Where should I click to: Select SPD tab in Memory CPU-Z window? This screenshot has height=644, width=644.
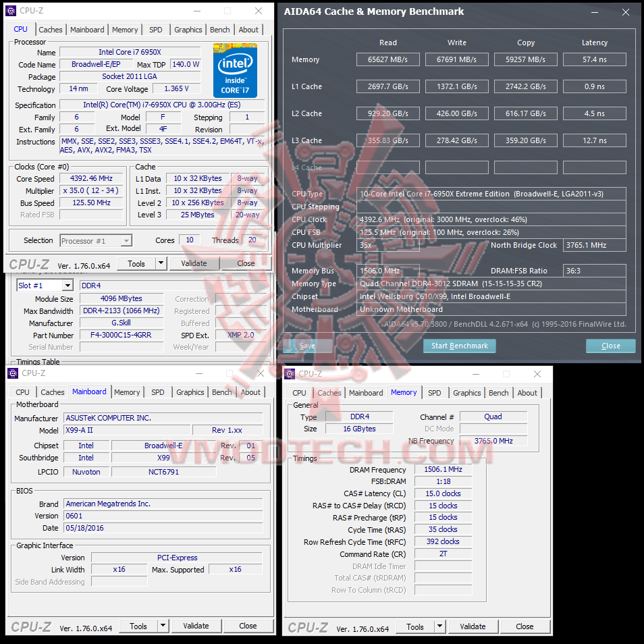[x=435, y=393]
